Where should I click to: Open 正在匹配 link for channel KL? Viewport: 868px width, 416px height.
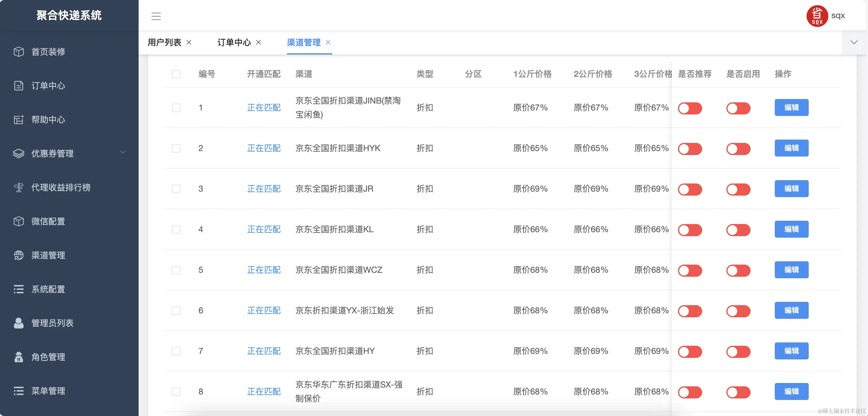tap(264, 229)
